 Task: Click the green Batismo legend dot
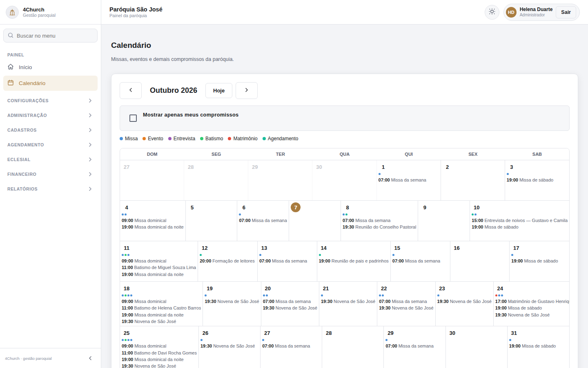[x=202, y=139]
